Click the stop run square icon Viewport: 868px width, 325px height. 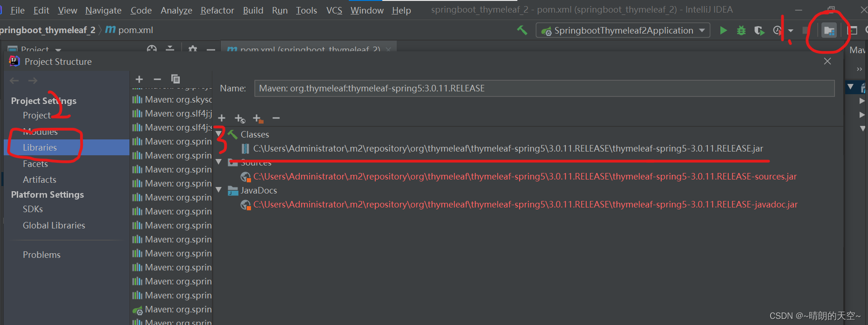(806, 30)
